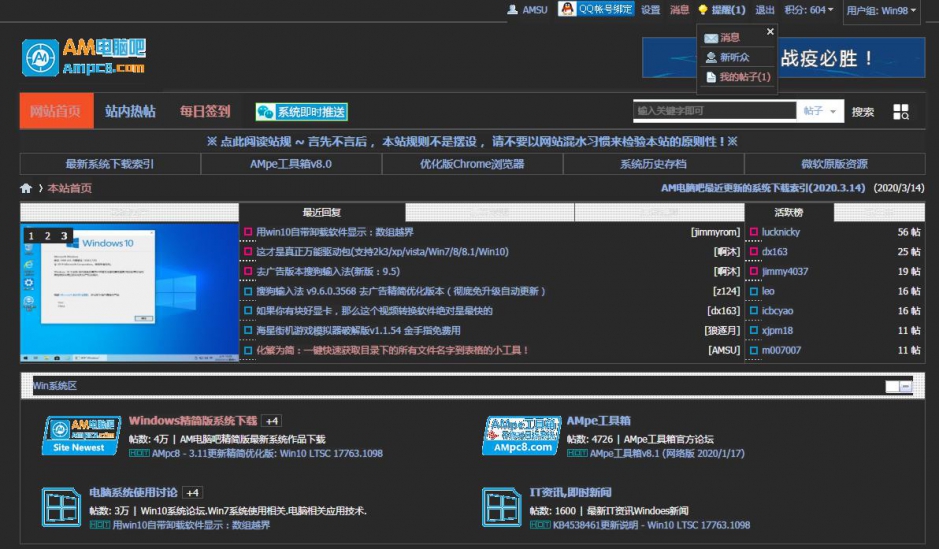Screen dimensions: 939x549
Task: Open the 2020.3.14 system download index link
Action: [763, 188]
